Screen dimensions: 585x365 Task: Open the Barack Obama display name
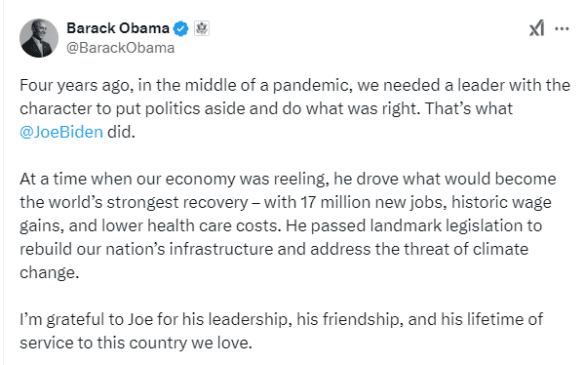118,28
